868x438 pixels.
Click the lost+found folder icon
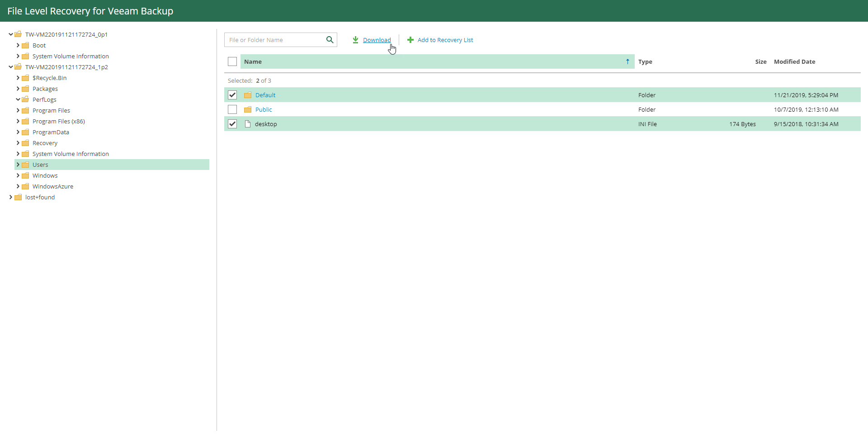(x=18, y=197)
